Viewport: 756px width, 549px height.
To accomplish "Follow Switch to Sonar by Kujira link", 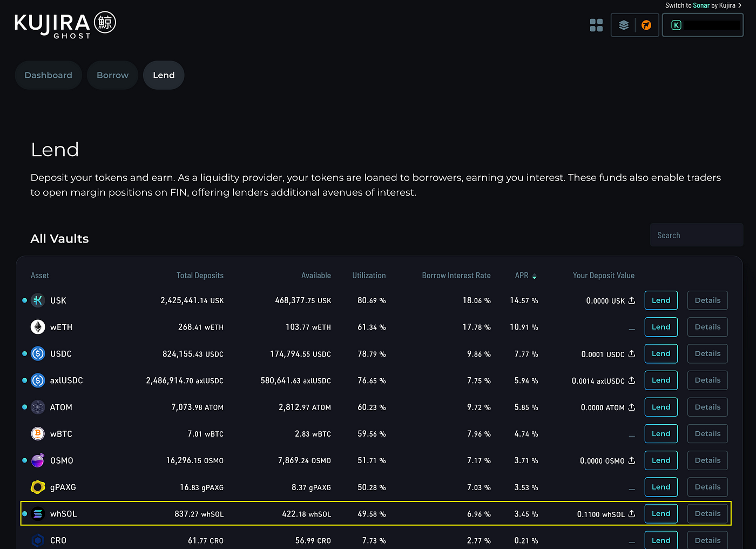I will click(x=703, y=5).
